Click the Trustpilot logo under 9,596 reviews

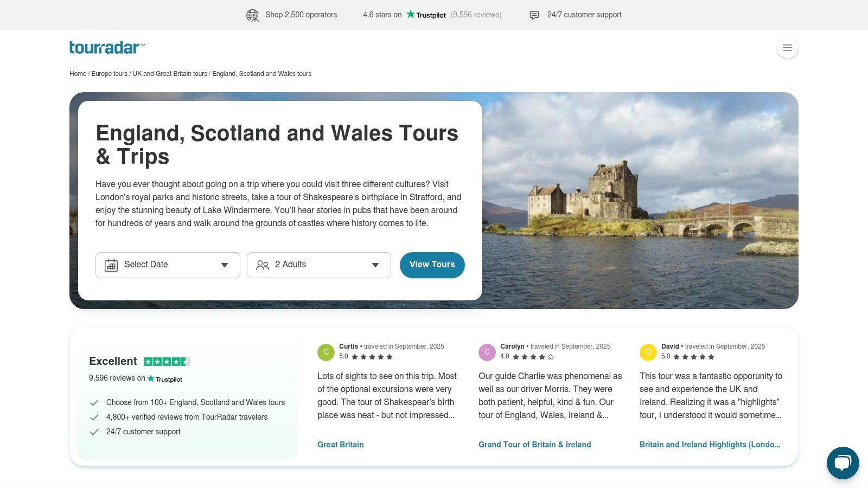[x=165, y=378]
